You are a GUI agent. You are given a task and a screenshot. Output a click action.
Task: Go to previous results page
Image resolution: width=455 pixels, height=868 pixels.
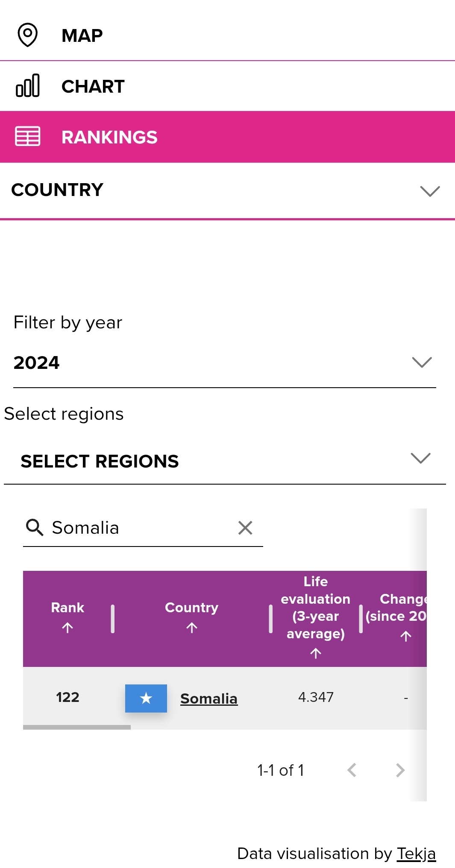352,770
